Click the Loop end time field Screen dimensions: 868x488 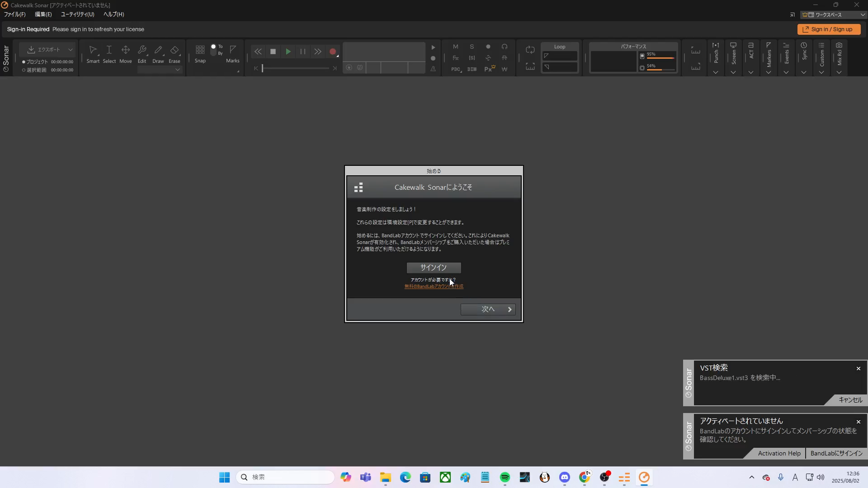pos(560,67)
